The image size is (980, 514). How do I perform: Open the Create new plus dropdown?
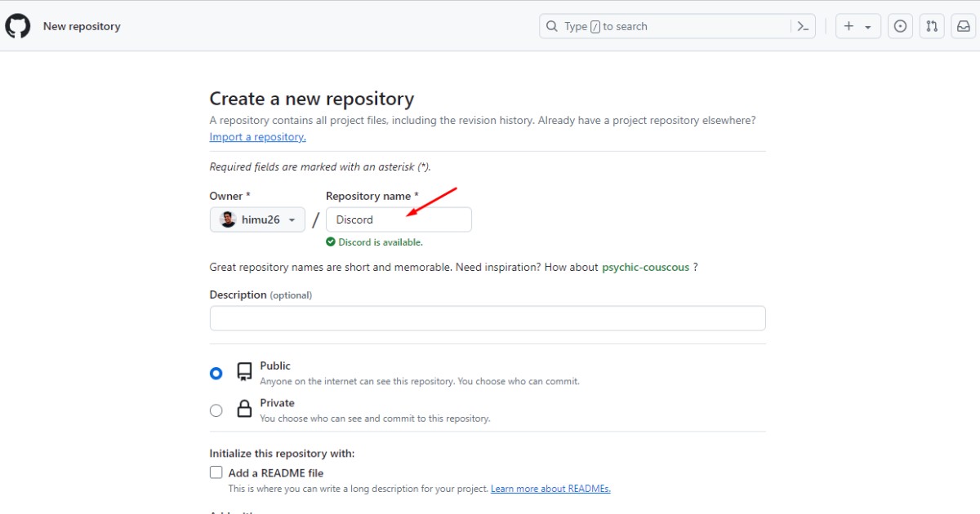(x=858, y=26)
